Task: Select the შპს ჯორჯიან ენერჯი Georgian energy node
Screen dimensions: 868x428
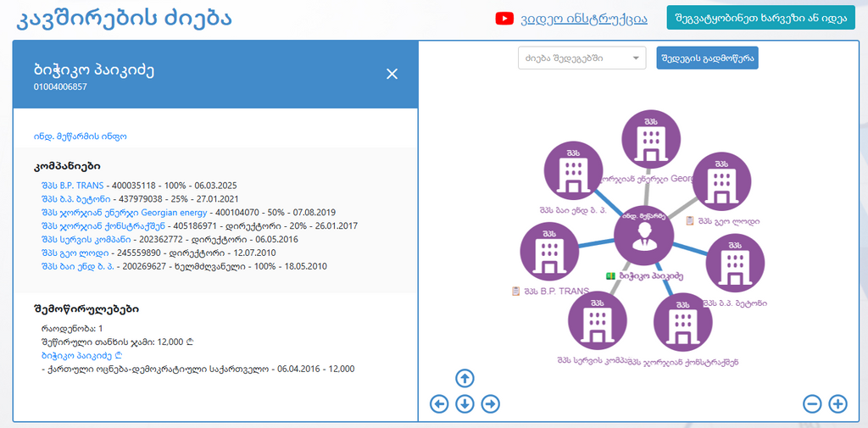Action: tap(651, 138)
